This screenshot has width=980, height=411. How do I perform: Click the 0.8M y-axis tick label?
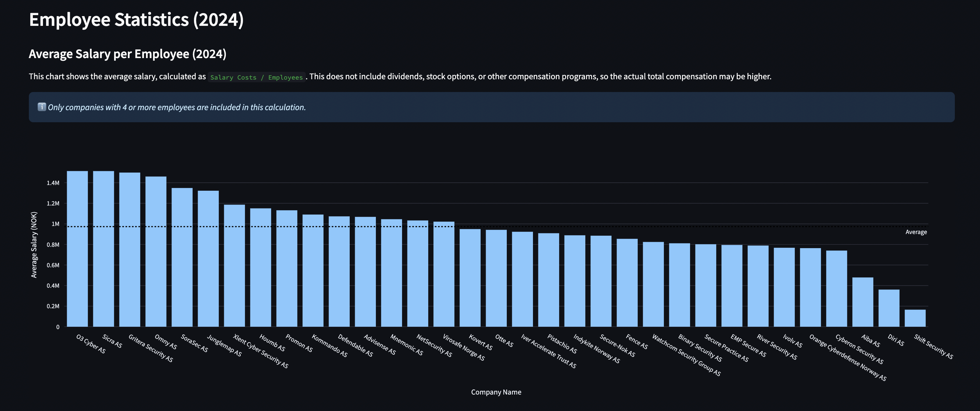(53, 245)
